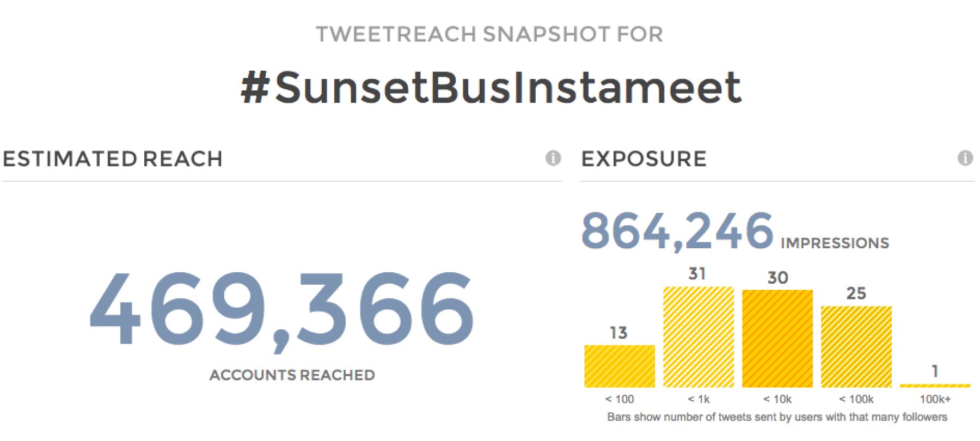Image resolution: width=980 pixels, height=441 pixels.
Task: Click the EXPOSURE section heading
Action: (644, 159)
